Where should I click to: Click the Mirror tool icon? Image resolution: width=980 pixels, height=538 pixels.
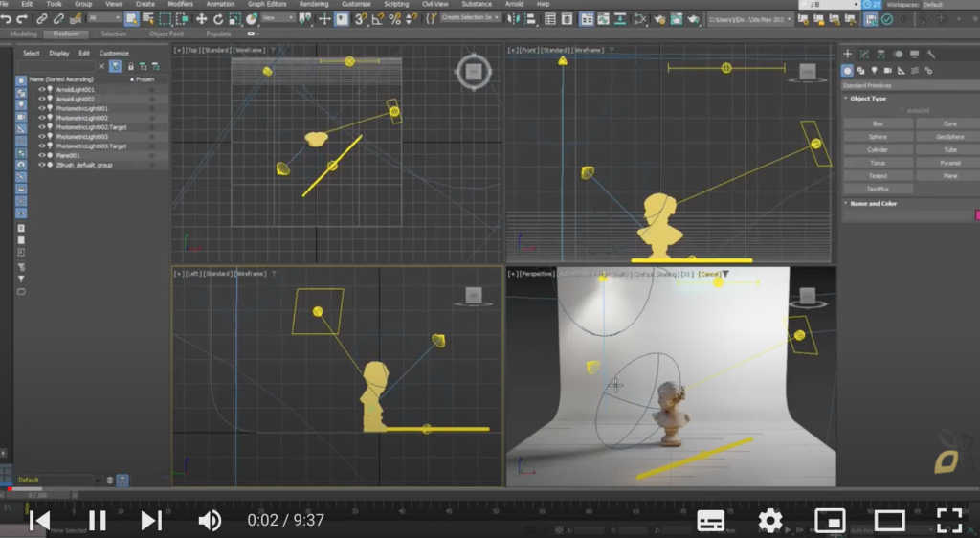point(513,19)
